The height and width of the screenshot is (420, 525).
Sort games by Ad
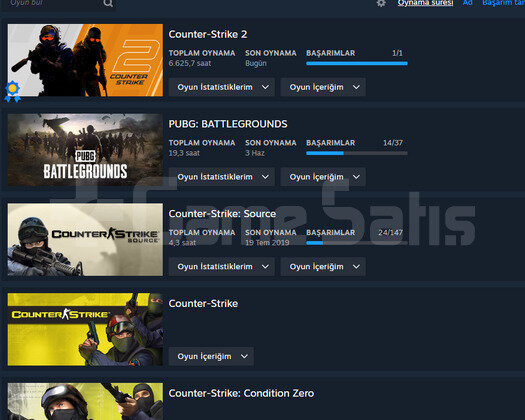tap(467, 3)
